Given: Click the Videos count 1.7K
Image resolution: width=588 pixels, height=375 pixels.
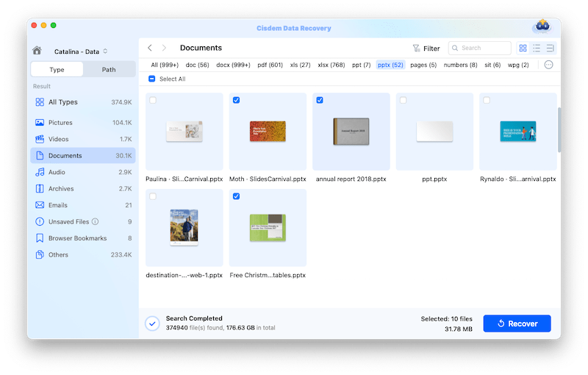Looking at the screenshot, I should tap(126, 139).
